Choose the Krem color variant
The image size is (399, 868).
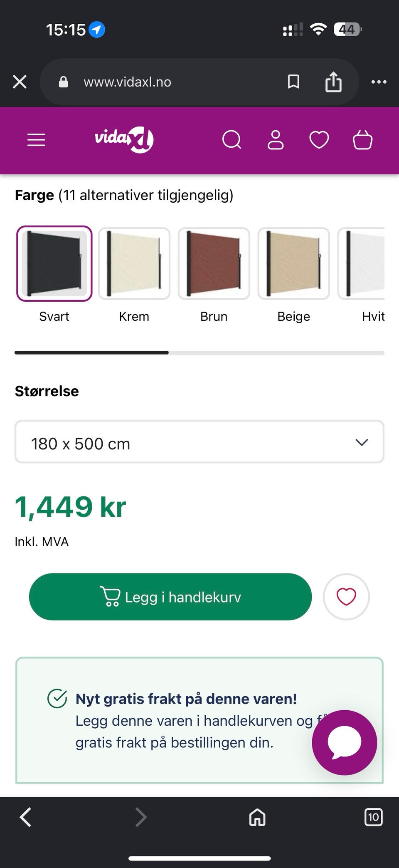tap(134, 263)
